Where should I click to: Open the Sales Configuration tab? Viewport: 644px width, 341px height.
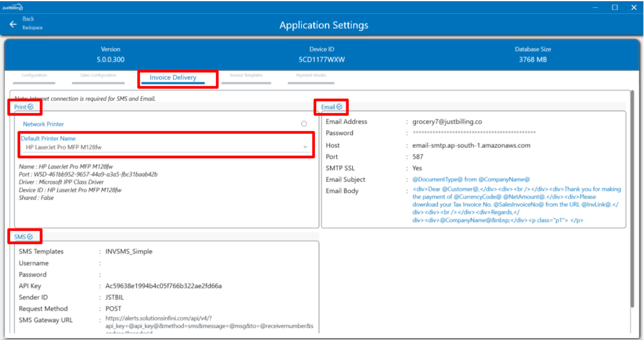(98, 76)
